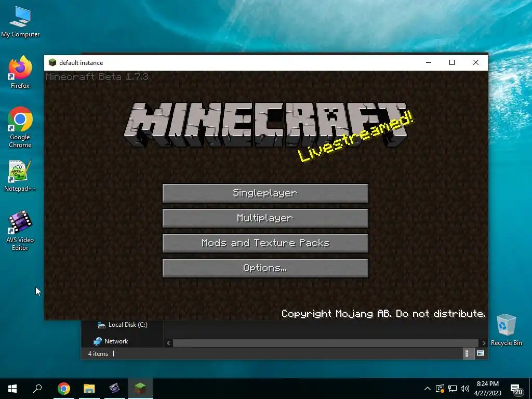532x399 pixels.
Task: Click the '4 items' status bar text
Action: (98, 353)
